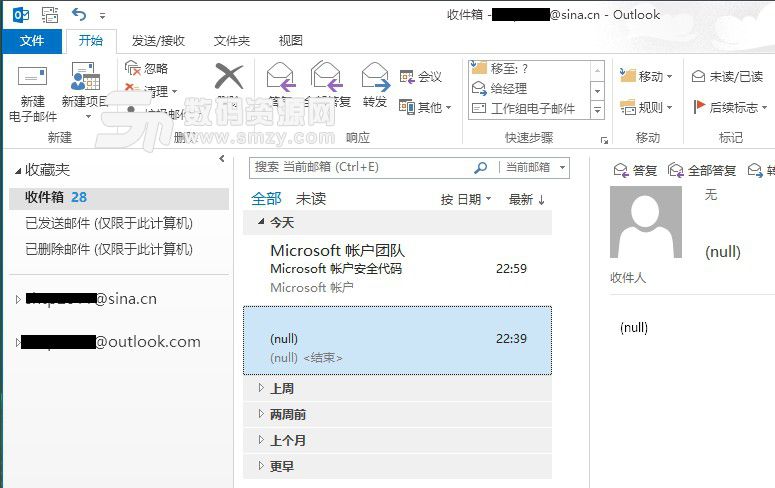Click in the search current mailbox field

pyautogui.click(x=361, y=168)
